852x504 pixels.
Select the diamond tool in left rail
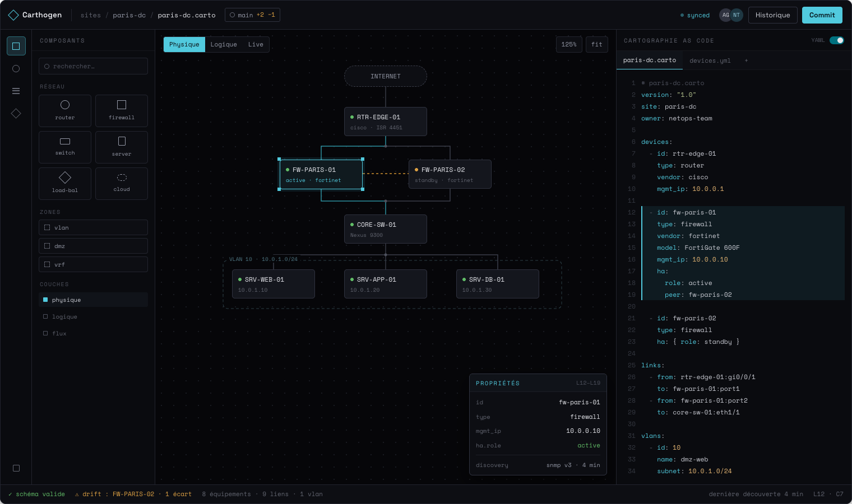click(x=16, y=113)
